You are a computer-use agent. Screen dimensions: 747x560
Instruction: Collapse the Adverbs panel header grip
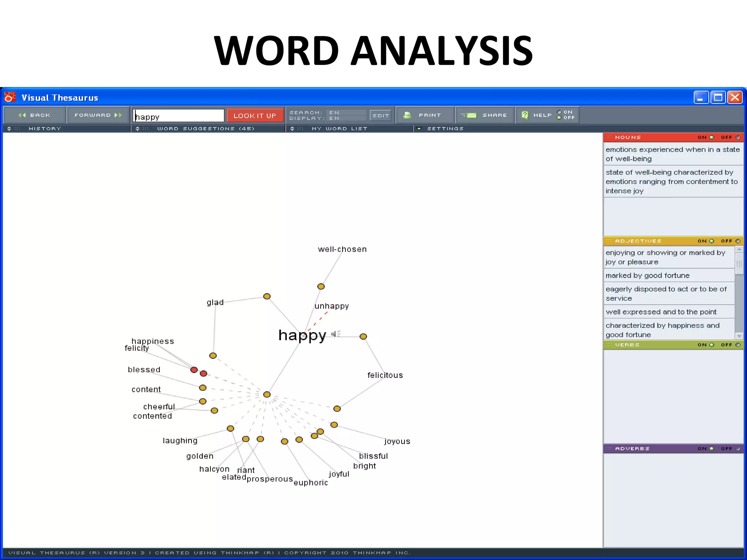click(609, 449)
